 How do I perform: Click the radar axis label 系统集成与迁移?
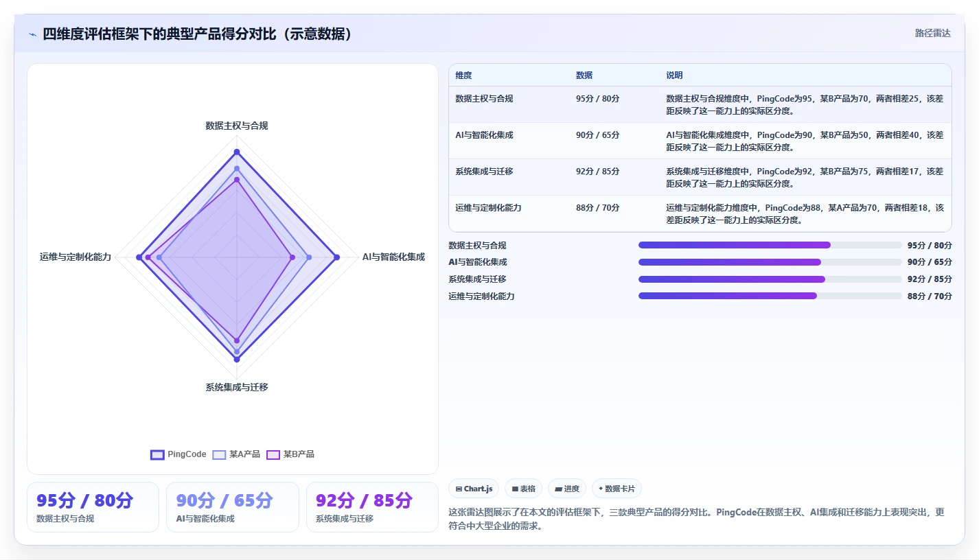(x=237, y=387)
